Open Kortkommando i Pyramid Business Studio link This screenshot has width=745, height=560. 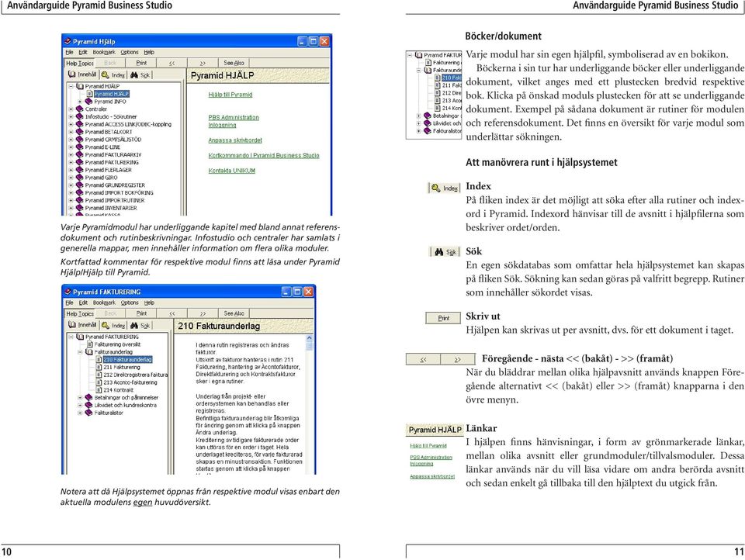click(264, 155)
